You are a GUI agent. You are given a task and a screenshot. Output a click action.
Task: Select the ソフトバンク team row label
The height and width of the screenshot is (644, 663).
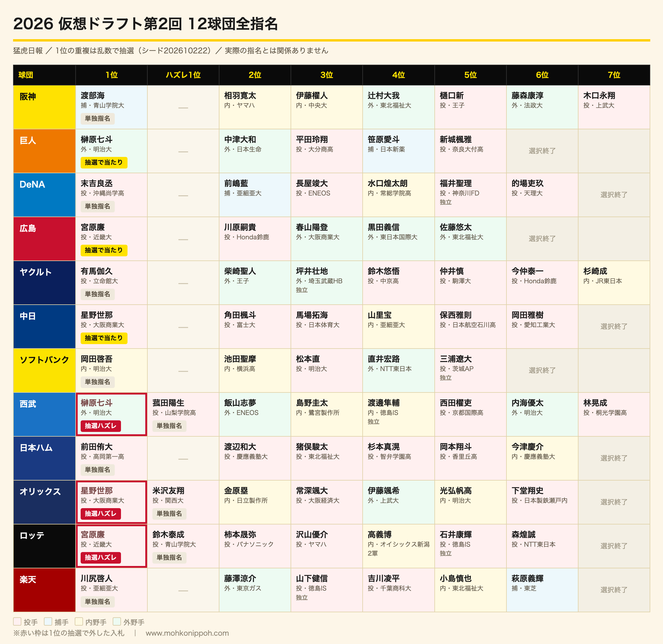pos(44,371)
